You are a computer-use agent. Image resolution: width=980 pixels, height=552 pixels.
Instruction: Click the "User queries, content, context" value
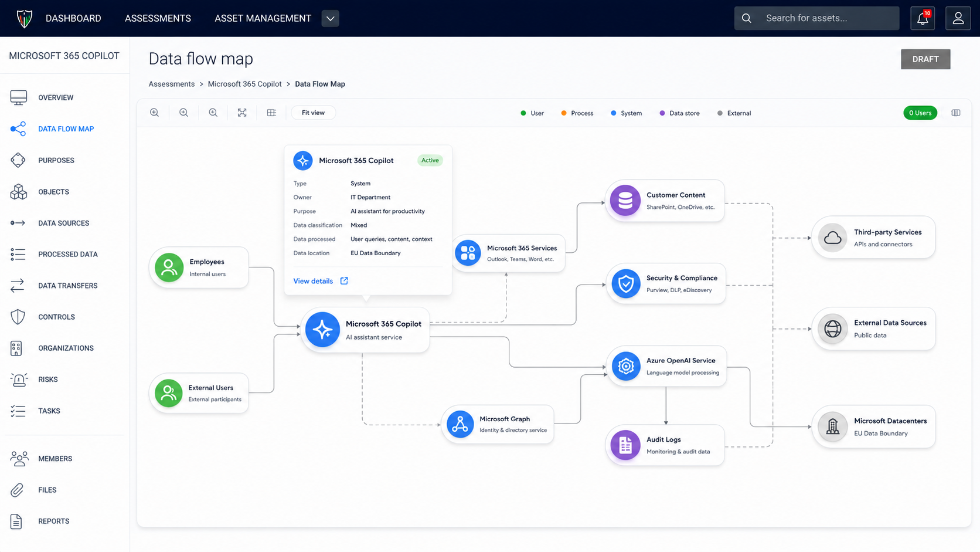[x=392, y=239]
